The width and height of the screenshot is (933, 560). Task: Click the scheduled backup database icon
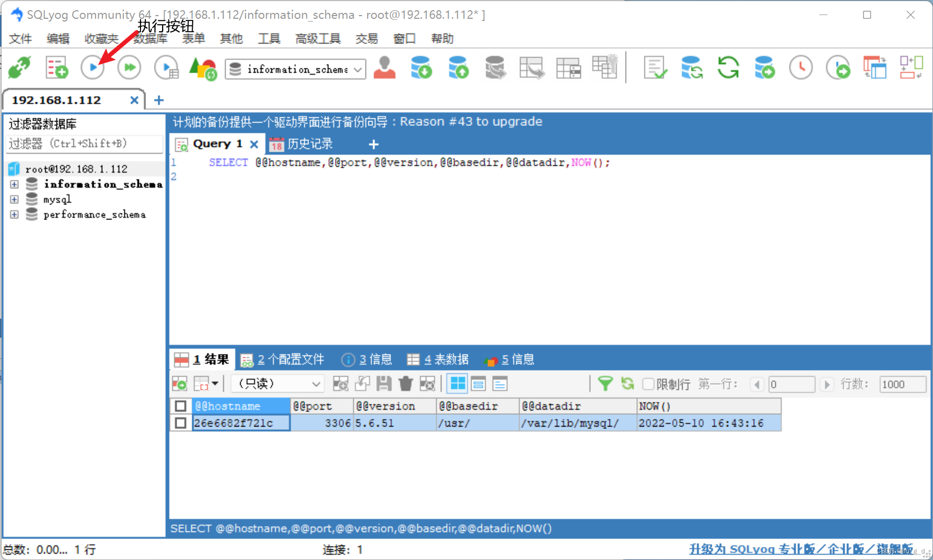[x=764, y=68]
